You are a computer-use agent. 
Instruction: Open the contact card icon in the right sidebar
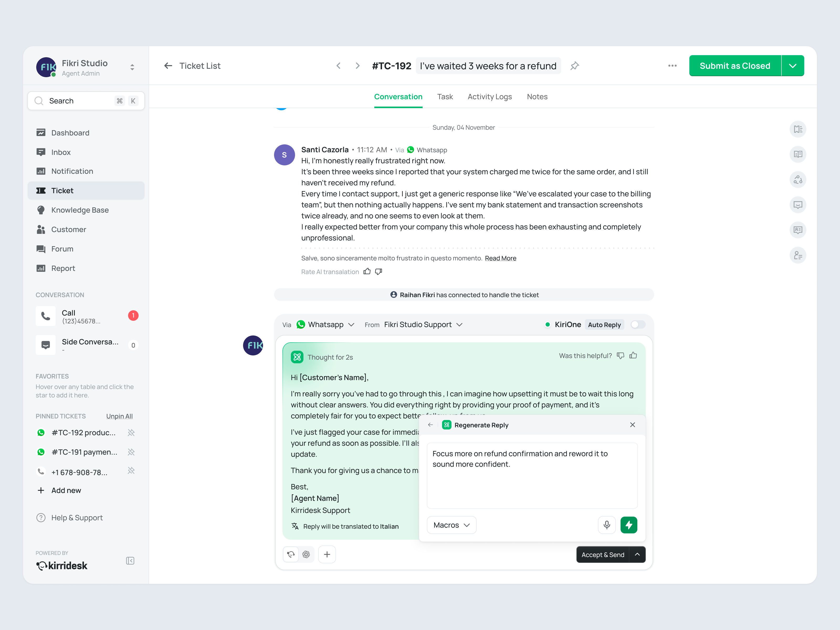click(x=798, y=230)
